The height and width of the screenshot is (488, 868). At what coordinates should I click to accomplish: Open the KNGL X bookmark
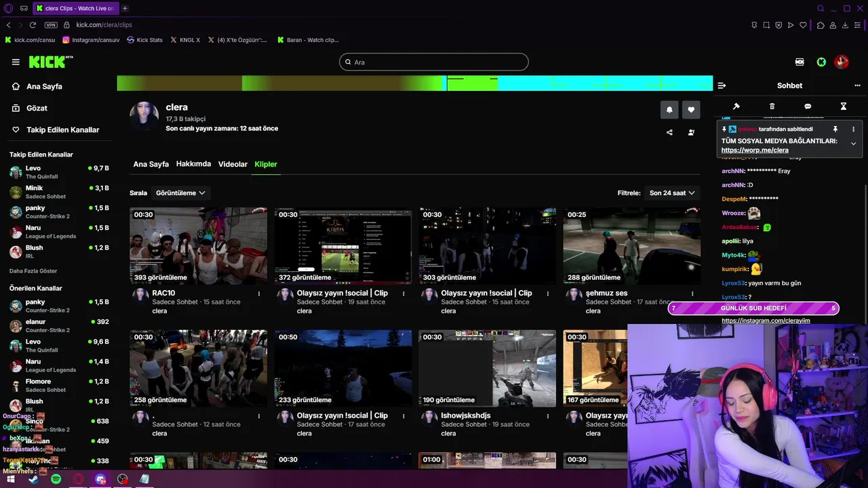click(x=185, y=40)
